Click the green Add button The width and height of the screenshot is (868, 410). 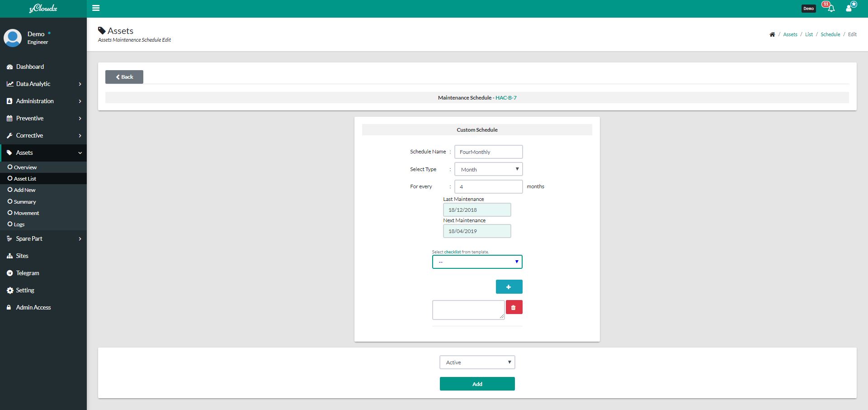[477, 384]
